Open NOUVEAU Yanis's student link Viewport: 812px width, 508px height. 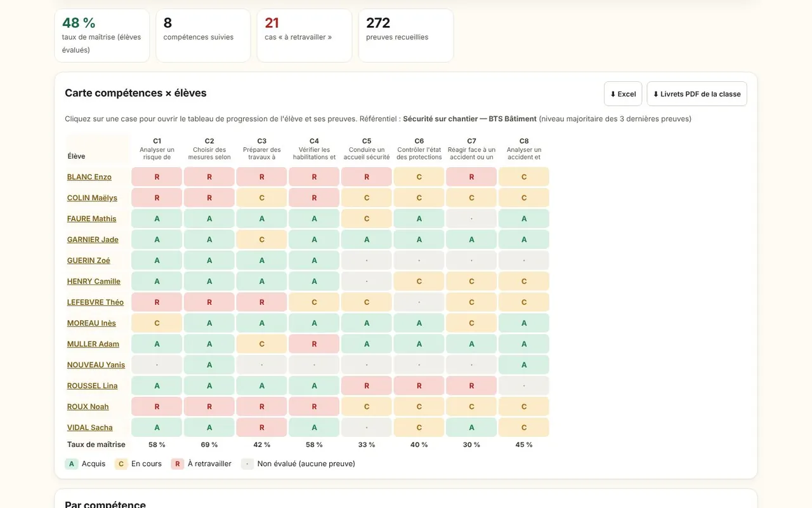pyautogui.click(x=96, y=366)
